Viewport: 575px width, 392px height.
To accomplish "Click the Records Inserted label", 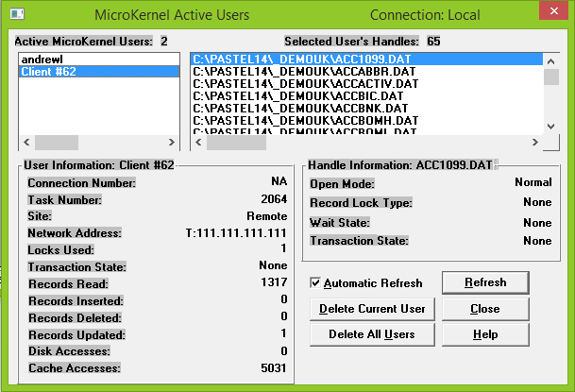I will click(x=76, y=301).
